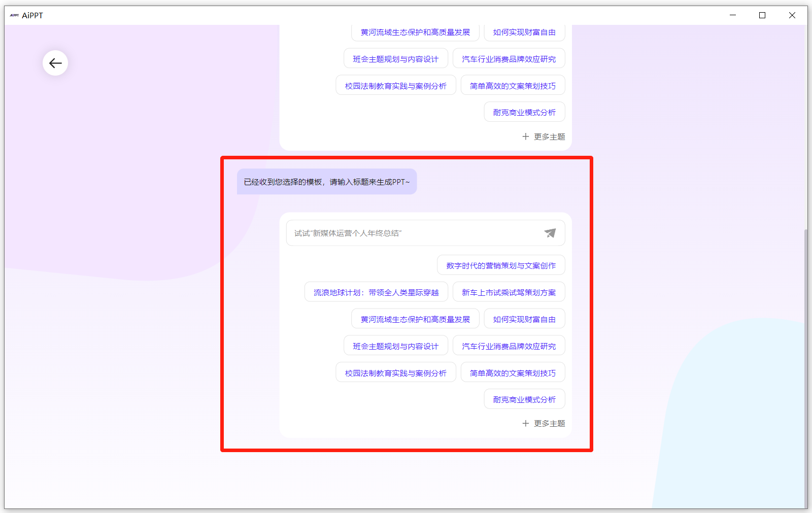Open 更多主题 under the title input box
812x513 pixels.
544,423
